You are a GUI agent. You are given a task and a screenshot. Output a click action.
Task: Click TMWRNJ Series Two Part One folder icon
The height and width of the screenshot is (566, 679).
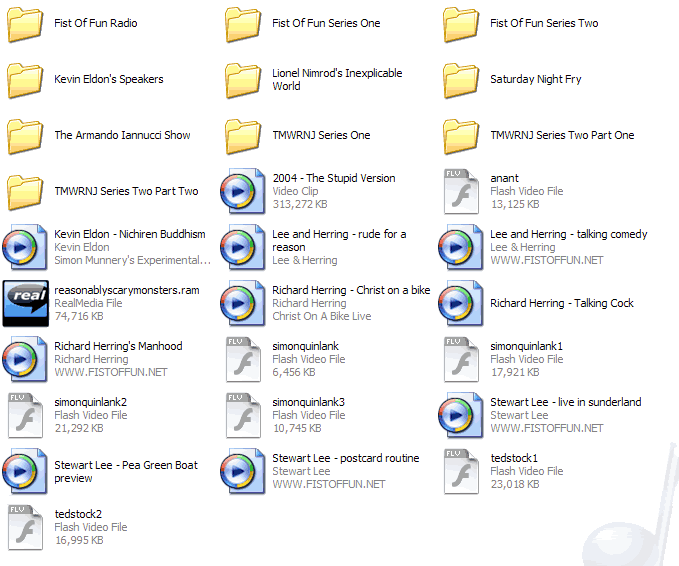pos(461,136)
